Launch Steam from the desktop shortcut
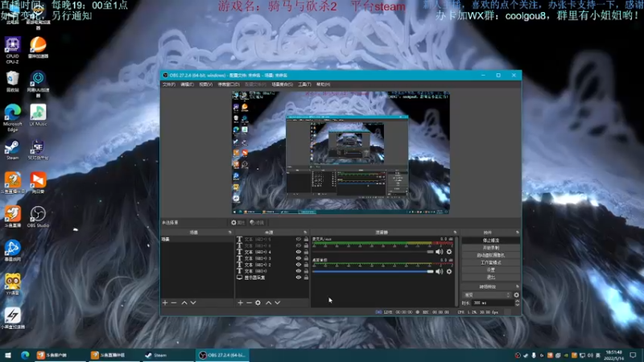The image size is (644, 362). (12, 150)
